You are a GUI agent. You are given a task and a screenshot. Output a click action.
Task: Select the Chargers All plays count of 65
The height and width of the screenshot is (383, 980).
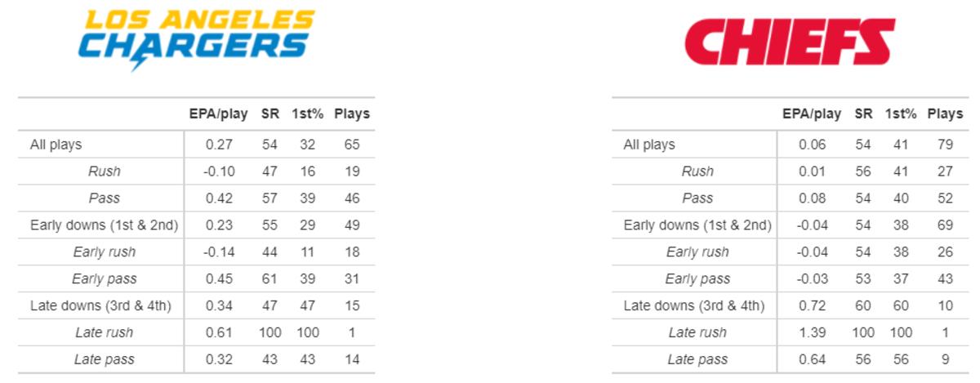point(352,145)
